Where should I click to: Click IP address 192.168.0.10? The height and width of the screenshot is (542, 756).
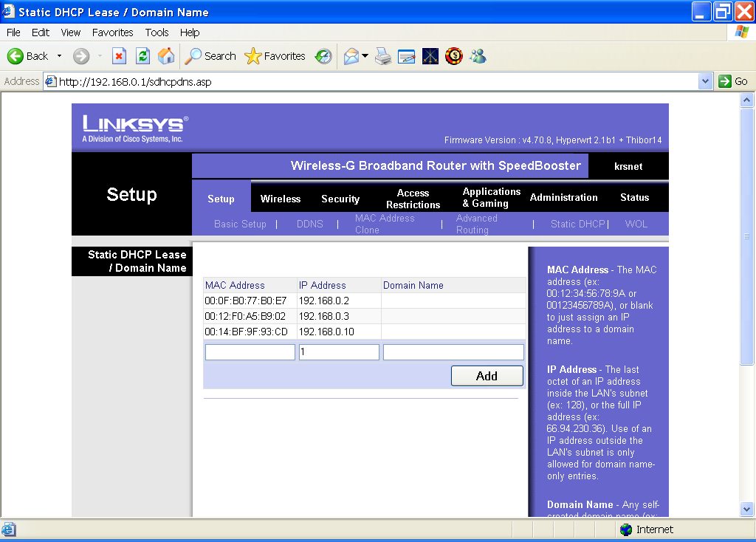tap(326, 332)
